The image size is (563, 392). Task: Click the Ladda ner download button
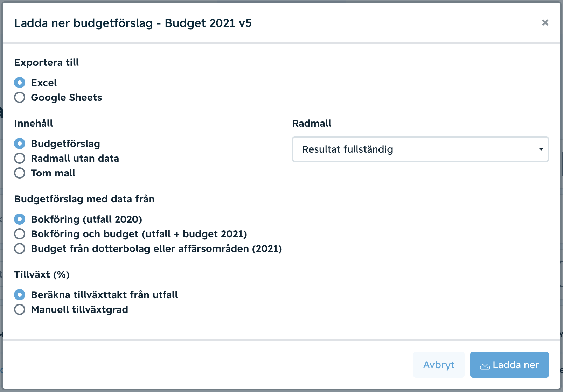[x=509, y=365]
